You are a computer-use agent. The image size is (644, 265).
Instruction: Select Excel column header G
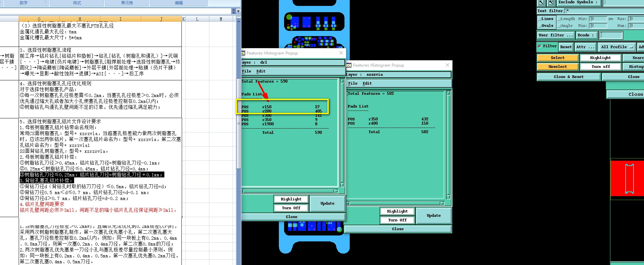tap(39, 19)
